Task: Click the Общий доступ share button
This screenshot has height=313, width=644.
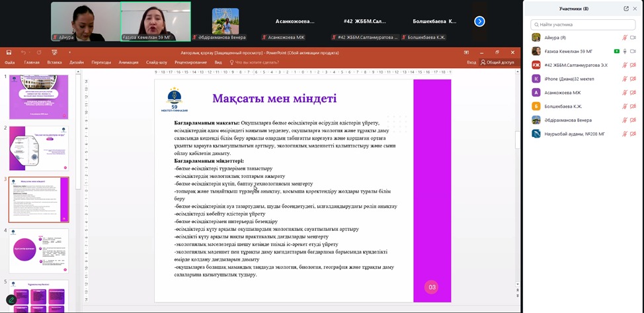Action: tap(497, 62)
